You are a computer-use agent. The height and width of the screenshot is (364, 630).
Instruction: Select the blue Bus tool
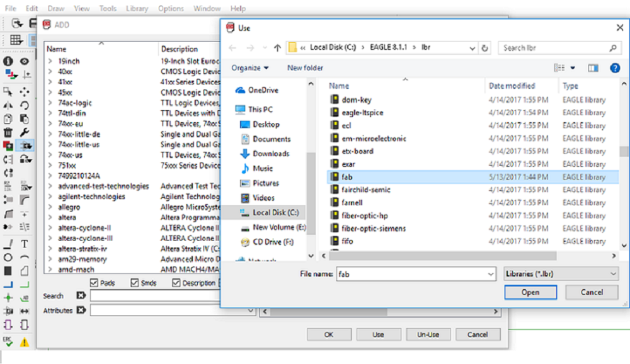(8, 285)
